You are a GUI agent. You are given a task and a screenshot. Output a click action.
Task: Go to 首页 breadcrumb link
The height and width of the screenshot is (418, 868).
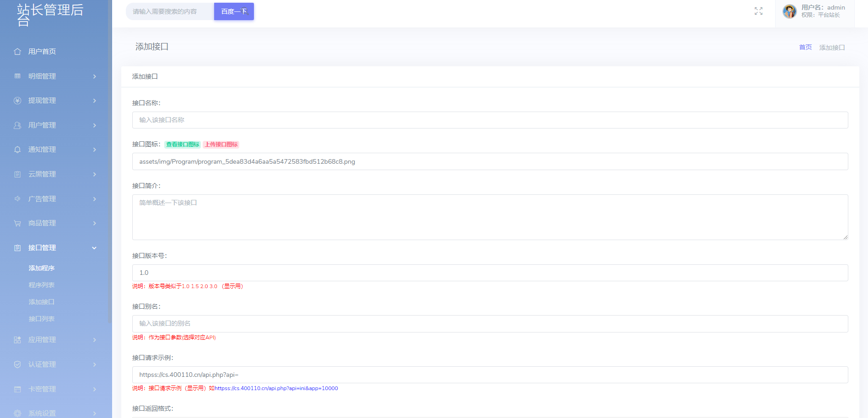805,47
